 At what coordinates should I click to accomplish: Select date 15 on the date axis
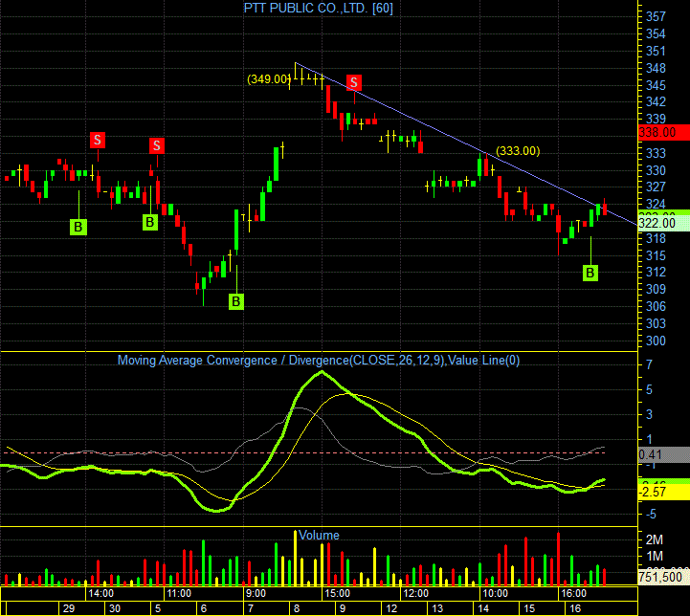529,608
